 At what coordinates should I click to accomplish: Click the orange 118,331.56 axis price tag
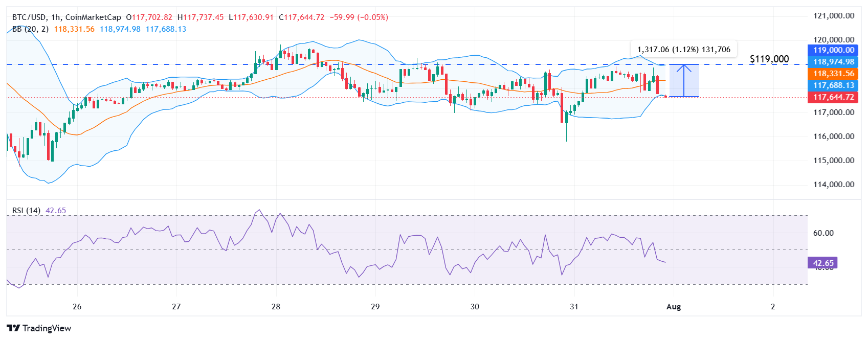click(x=833, y=74)
